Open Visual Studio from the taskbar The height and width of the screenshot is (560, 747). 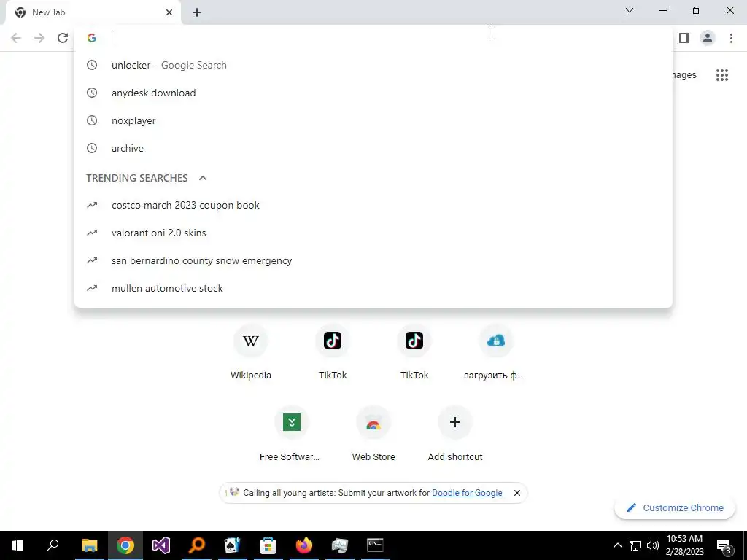(x=161, y=545)
